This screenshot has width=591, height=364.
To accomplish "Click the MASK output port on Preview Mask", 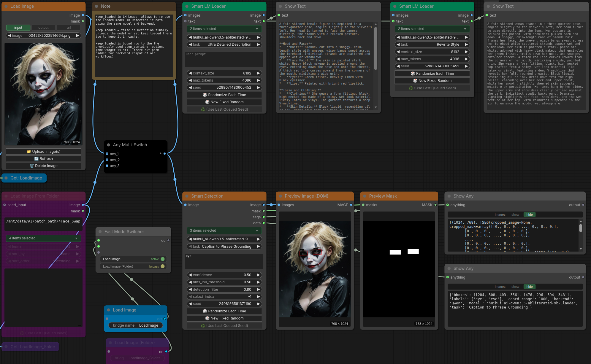I will coord(435,205).
